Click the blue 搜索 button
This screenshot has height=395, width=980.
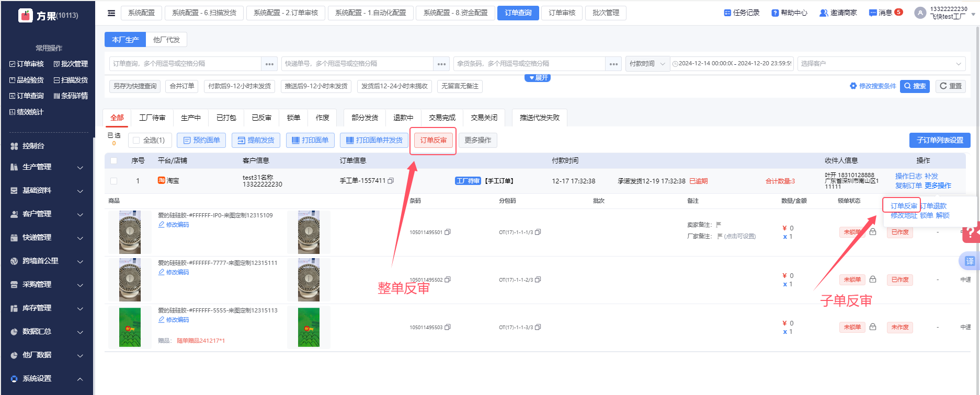915,86
